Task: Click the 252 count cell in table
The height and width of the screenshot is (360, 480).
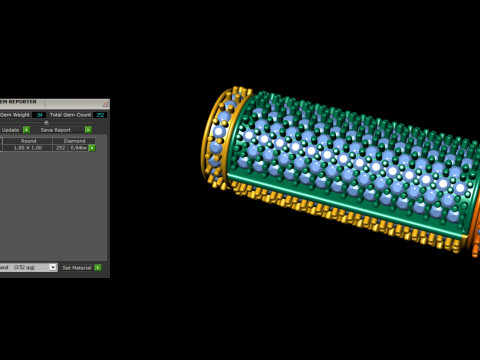Action: click(61, 148)
